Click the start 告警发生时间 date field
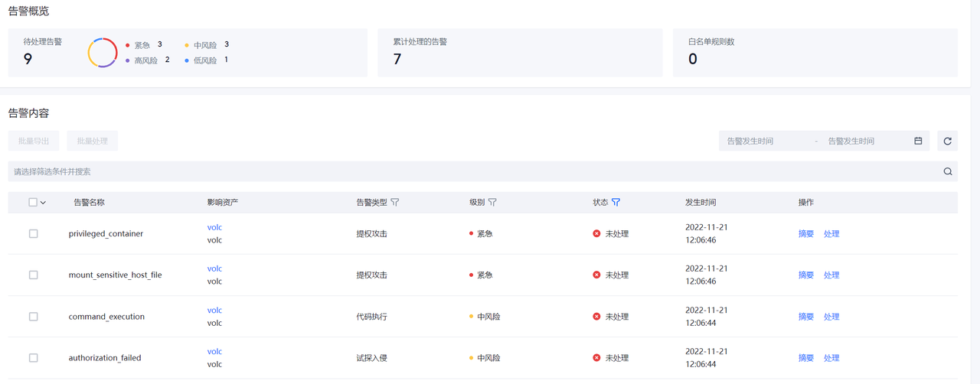Viewport: 980px width, 384px height. click(766, 141)
